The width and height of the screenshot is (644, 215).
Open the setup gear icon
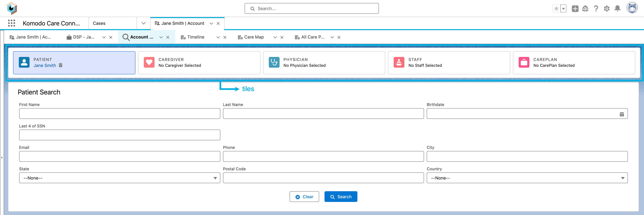click(607, 9)
